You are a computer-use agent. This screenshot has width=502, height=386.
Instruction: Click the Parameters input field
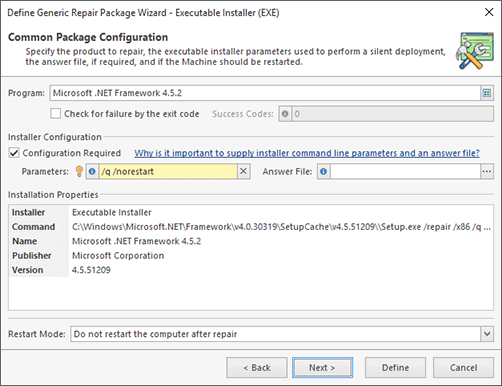(x=168, y=171)
